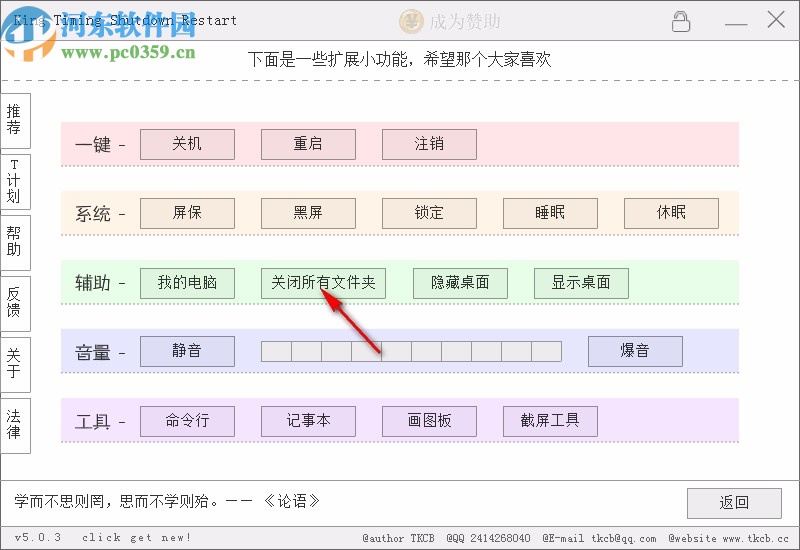Launch the 截屏工具 screenshot tool

(x=550, y=421)
